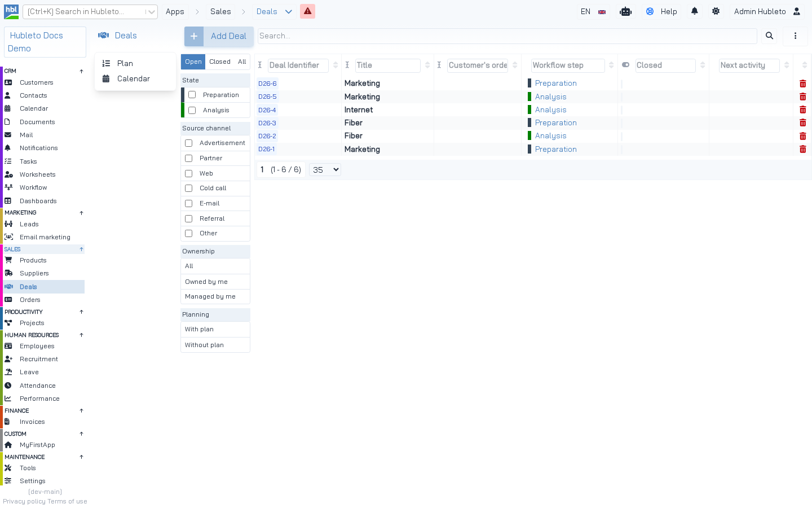Collapse the CRM sidebar section
The width and height of the screenshot is (812, 508).
[81, 71]
